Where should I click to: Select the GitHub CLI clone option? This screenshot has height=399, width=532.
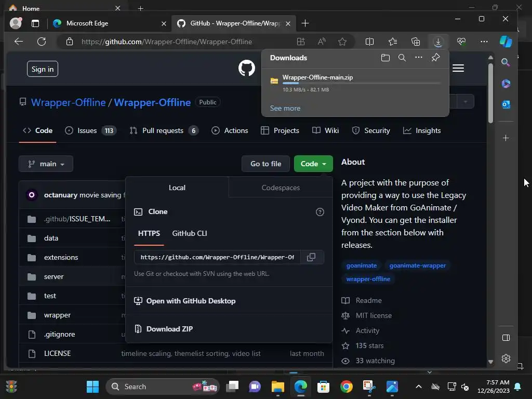click(x=189, y=233)
